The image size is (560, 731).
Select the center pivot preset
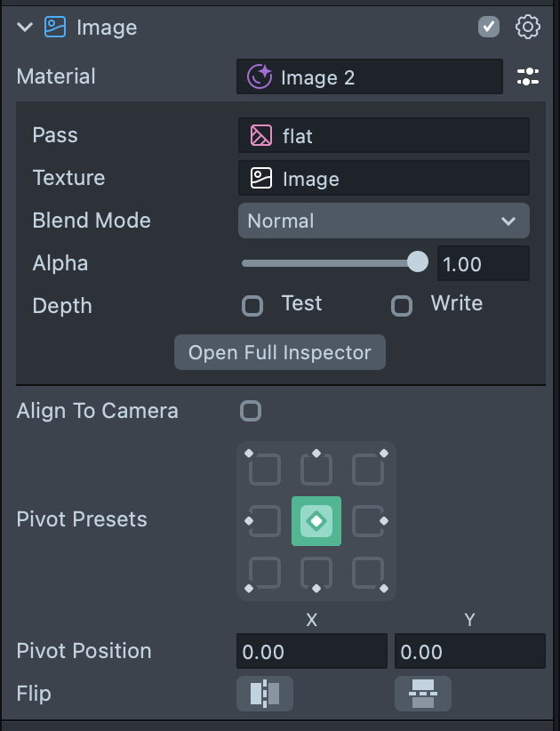coord(316,521)
